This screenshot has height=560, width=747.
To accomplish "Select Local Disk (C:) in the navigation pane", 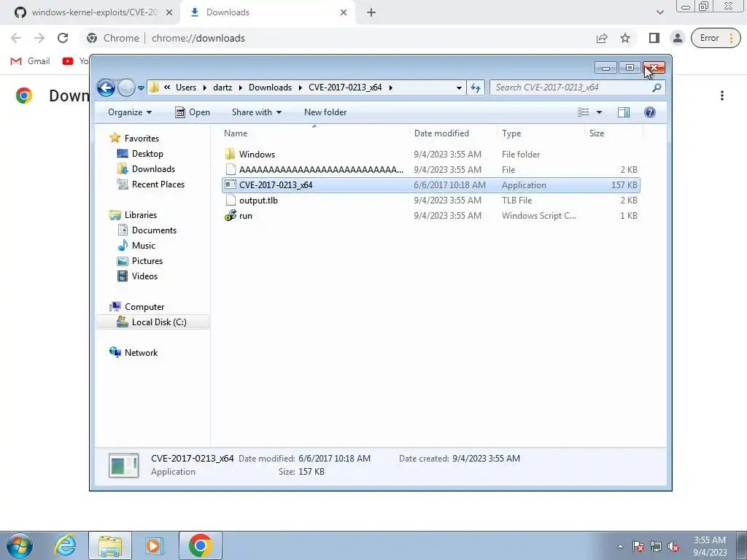I will (x=152, y=322).
